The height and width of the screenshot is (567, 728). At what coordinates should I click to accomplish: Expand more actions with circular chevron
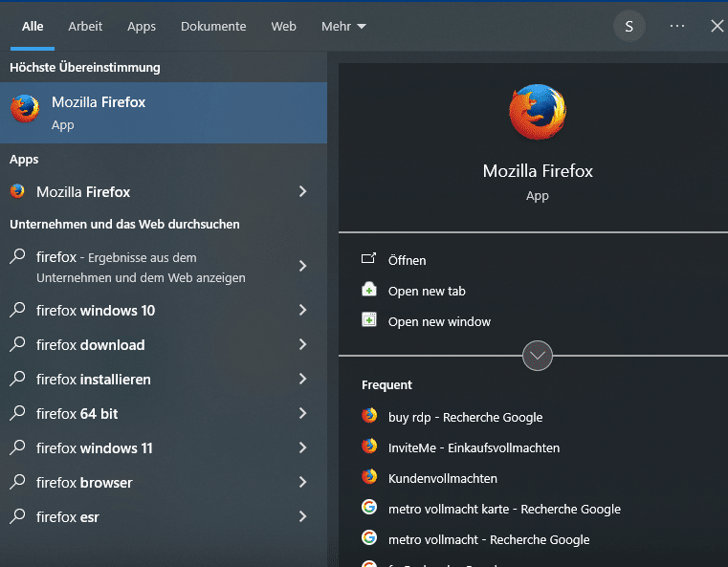click(538, 356)
